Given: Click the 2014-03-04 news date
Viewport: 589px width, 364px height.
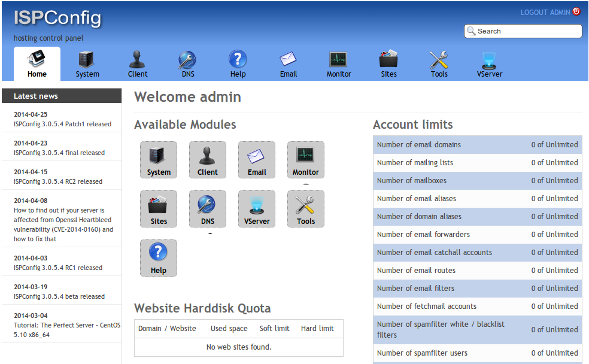Looking at the screenshot, I should pos(31,316).
